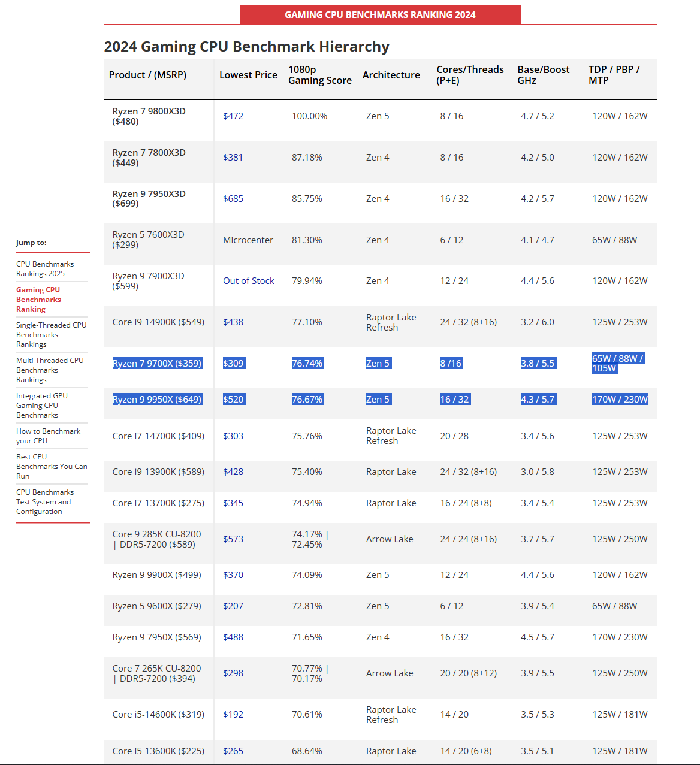Viewport: 700px width, 765px height.
Task: Select the Arrow Lake cell for Core 9 285K
Action: tap(390, 539)
